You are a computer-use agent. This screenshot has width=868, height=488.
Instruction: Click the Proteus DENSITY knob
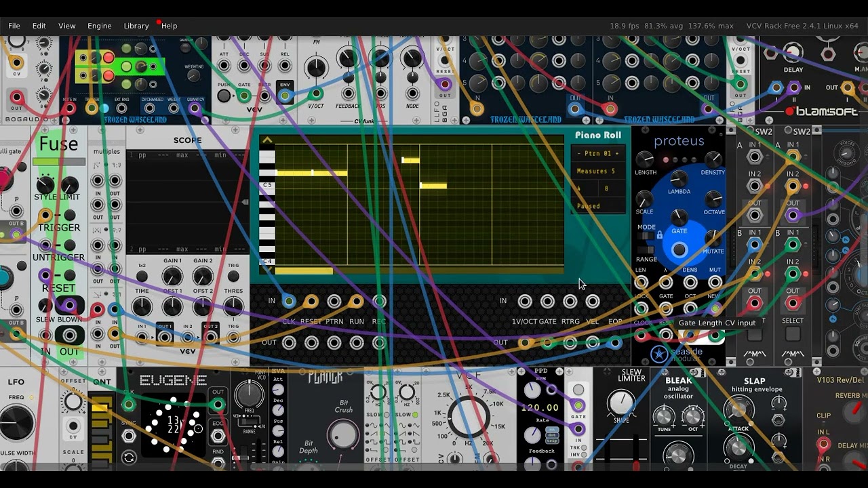tap(713, 160)
